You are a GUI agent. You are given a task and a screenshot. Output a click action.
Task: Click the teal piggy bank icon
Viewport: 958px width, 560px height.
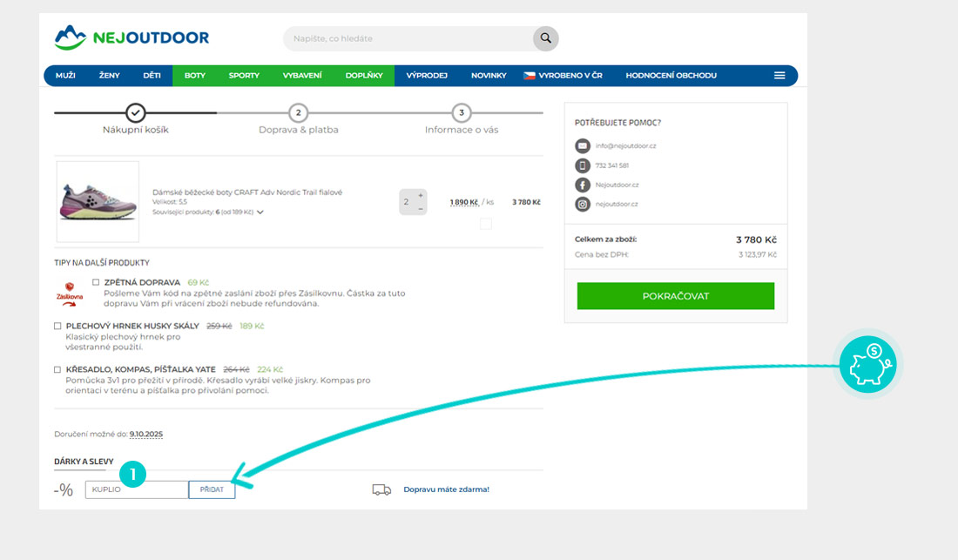pyautogui.click(x=867, y=365)
